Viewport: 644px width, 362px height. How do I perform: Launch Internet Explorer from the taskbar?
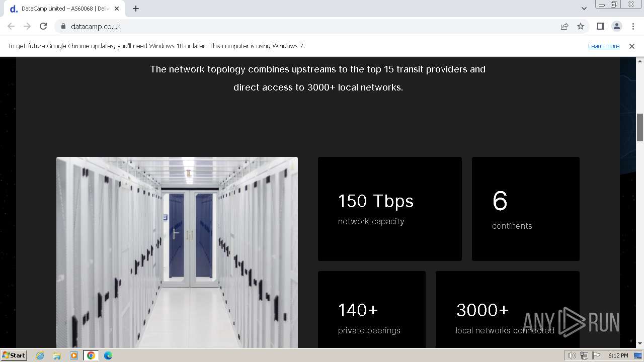40,355
